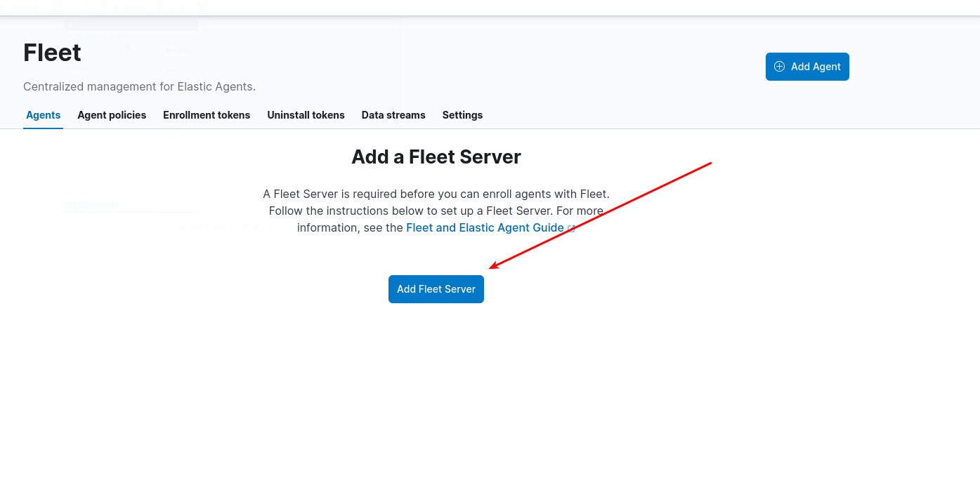Open the Fleet Settings tab
This screenshot has height=478, width=980.
pos(462,115)
